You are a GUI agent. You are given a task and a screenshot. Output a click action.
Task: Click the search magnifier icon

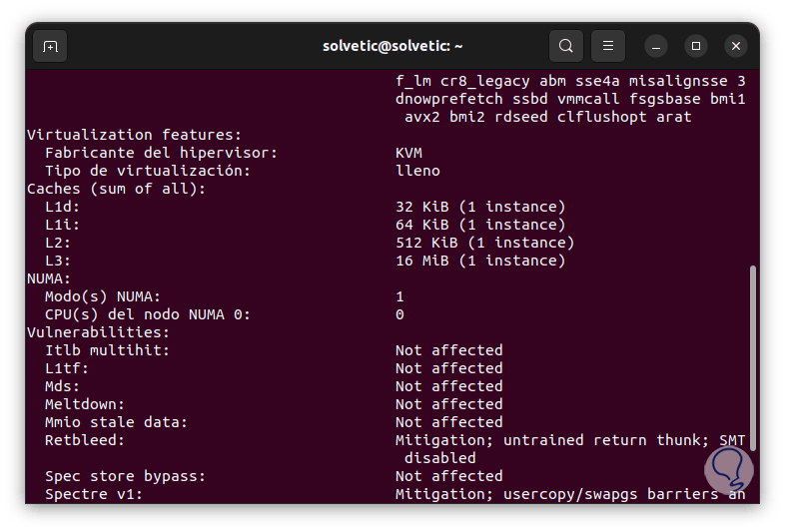(x=566, y=46)
